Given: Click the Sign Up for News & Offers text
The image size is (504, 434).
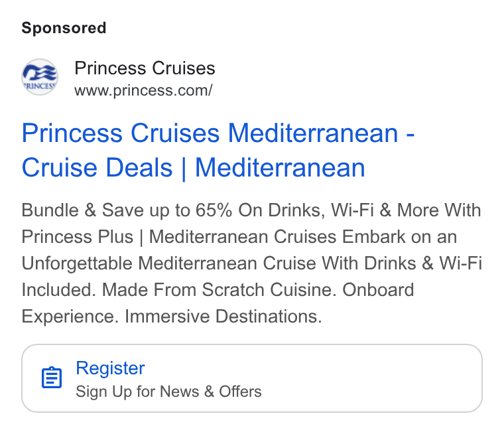Looking at the screenshot, I should click(168, 392).
